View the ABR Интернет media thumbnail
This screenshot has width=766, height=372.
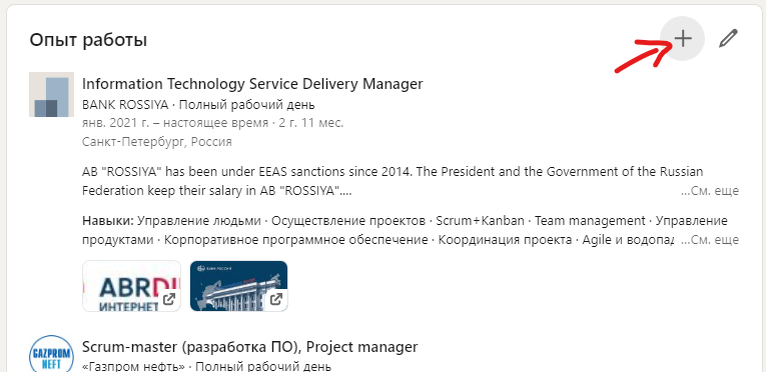(x=131, y=286)
